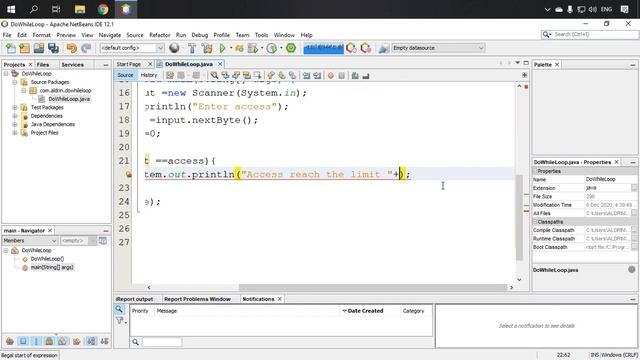Toggle Fully Qualified Names filter in Navigator
This screenshot has width=640, height=360.
(76, 341)
